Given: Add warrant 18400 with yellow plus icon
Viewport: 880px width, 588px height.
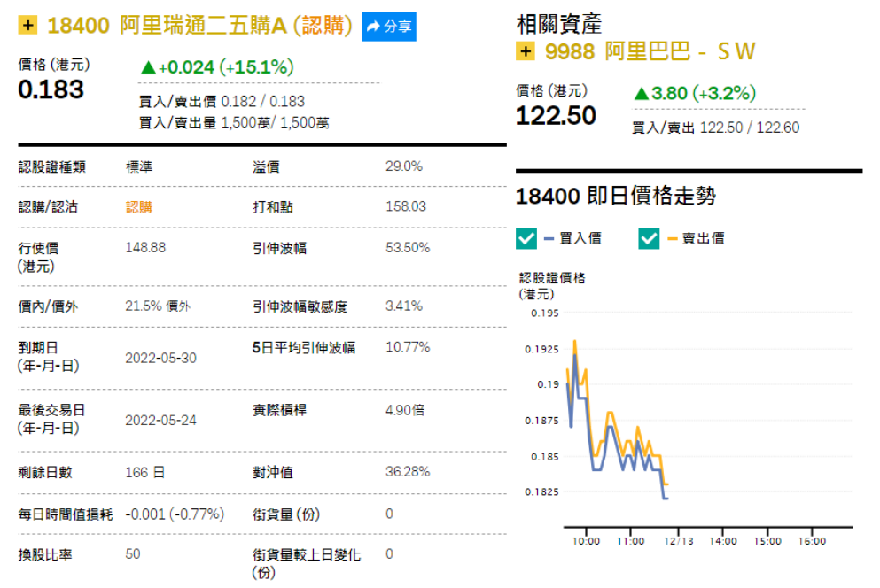Looking at the screenshot, I should click(x=27, y=26).
